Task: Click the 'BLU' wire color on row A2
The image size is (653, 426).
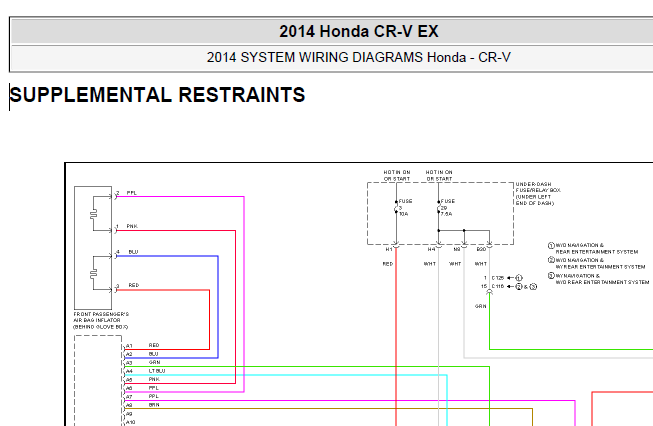Action: pyautogui.click(x=153, y=354)
